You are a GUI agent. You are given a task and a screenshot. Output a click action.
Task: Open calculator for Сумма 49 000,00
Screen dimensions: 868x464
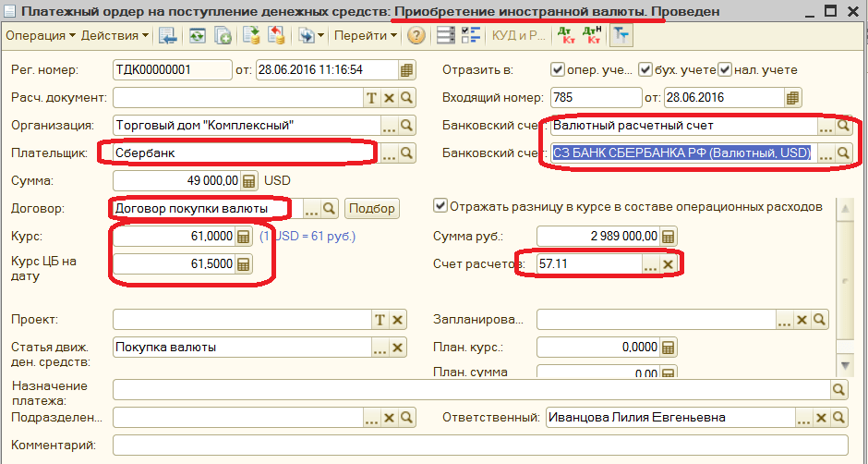coord(249,181)
